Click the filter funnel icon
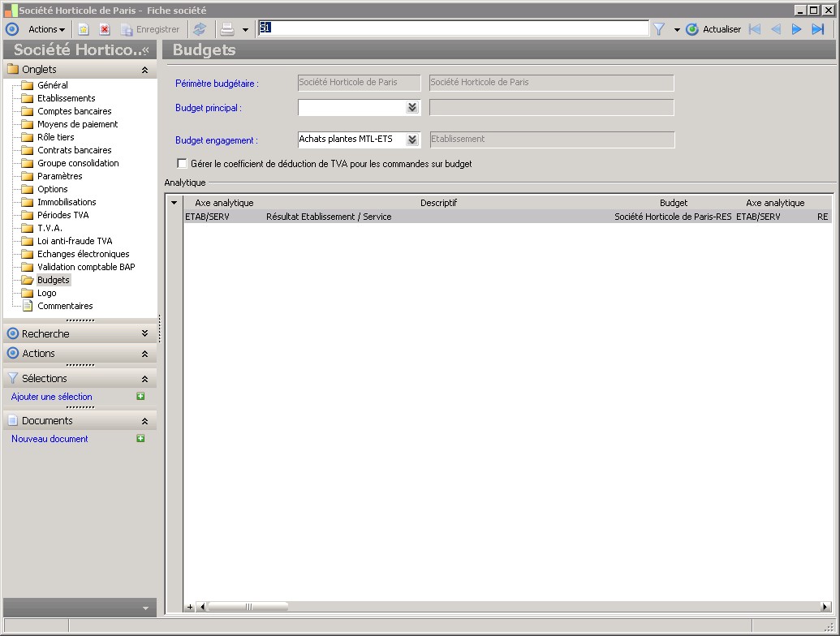 (659, 29)
